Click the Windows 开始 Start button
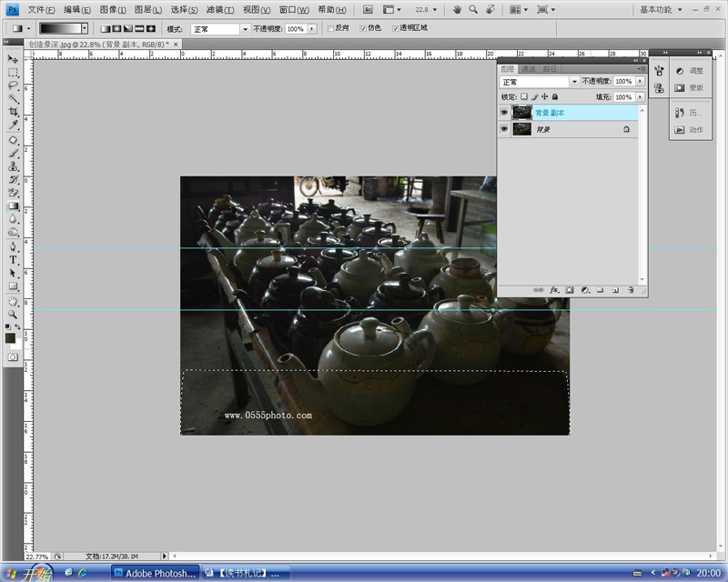The height and width of the screenshot is (582, 728). pyautogui.click(x=27, y=574)
